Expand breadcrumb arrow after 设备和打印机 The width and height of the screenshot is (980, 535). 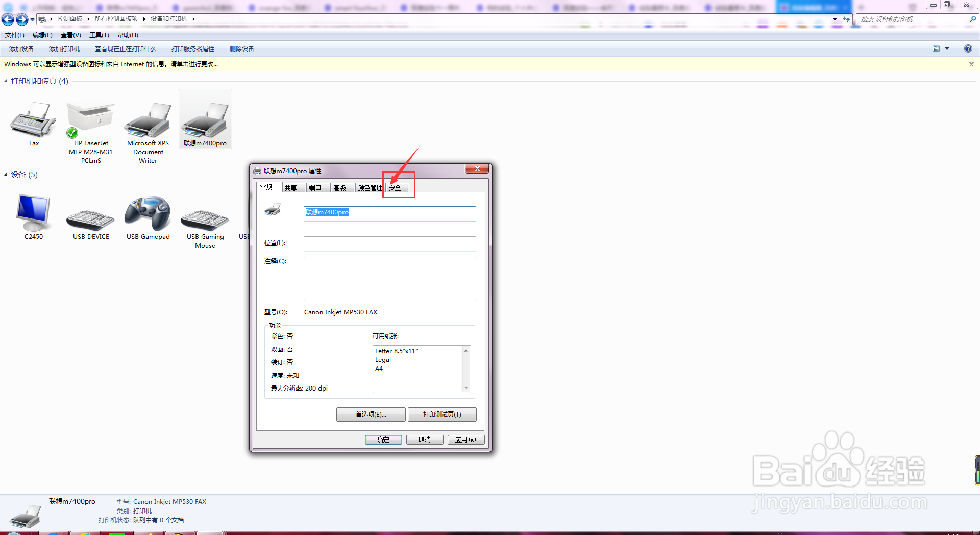coord(194,19)
